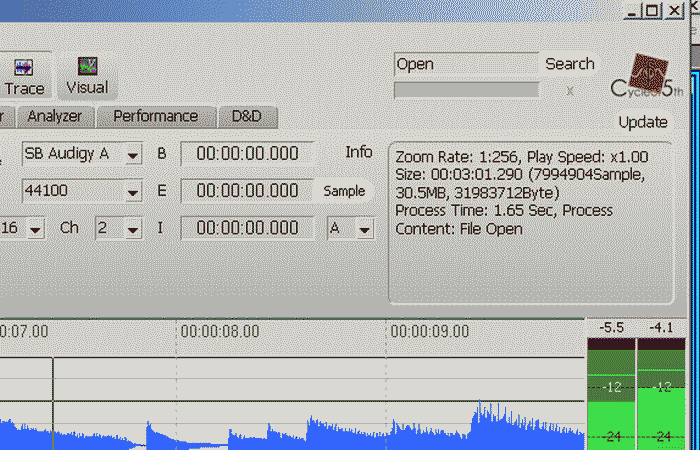Open the bit depth 16 dropdown
The image size is (700, 450).
pos(36,229)
